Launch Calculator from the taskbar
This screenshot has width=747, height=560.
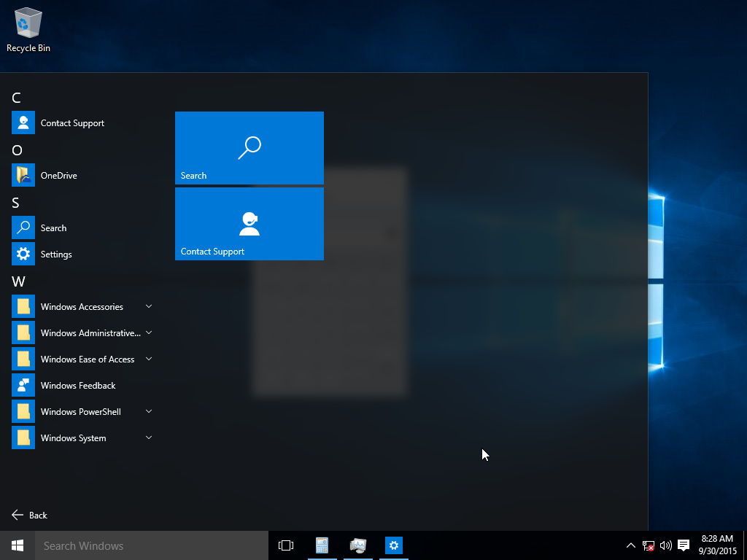pos(322,545)
